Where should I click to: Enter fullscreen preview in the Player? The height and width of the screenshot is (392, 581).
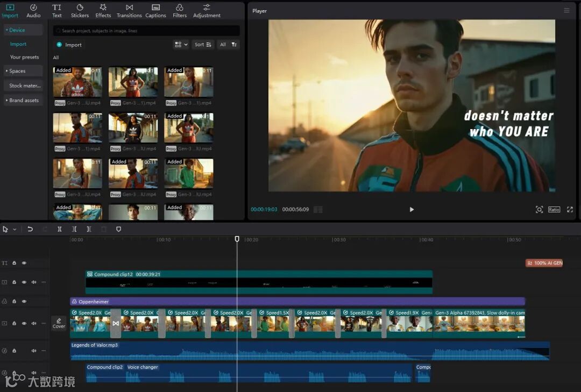(x=570, y=210)
